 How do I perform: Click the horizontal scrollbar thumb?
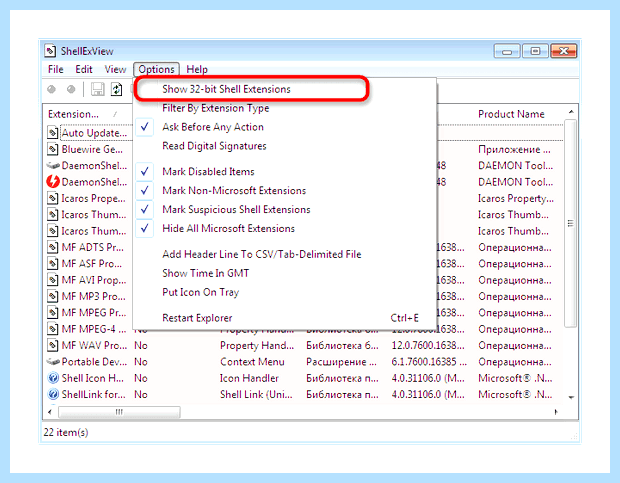click(119, 412)
